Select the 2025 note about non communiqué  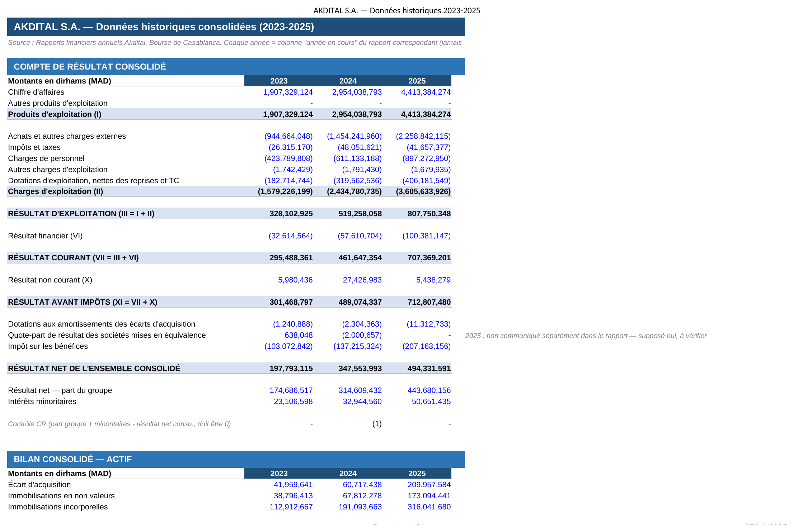[x=586, y=336]
